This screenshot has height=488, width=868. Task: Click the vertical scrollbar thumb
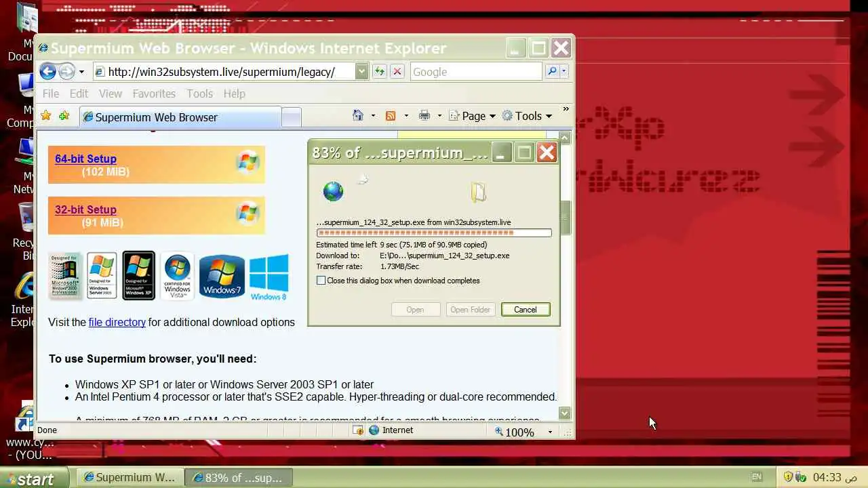pyautogui.click(x=565, y=218)
